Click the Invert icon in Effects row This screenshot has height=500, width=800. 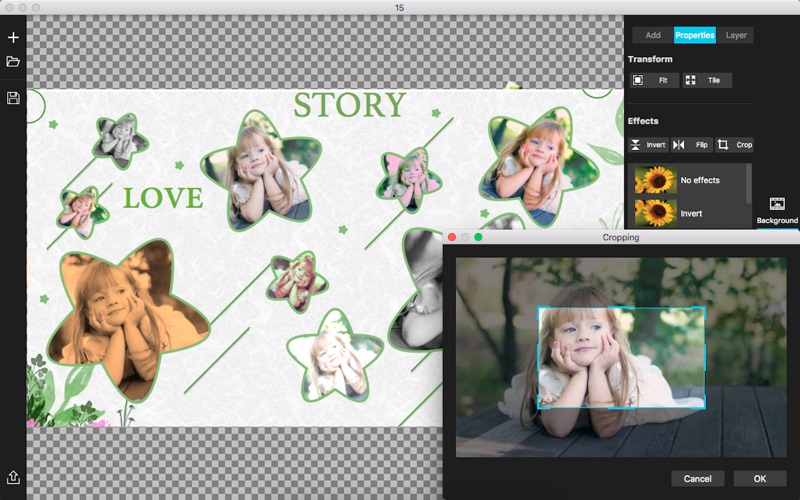pos(635,145)
